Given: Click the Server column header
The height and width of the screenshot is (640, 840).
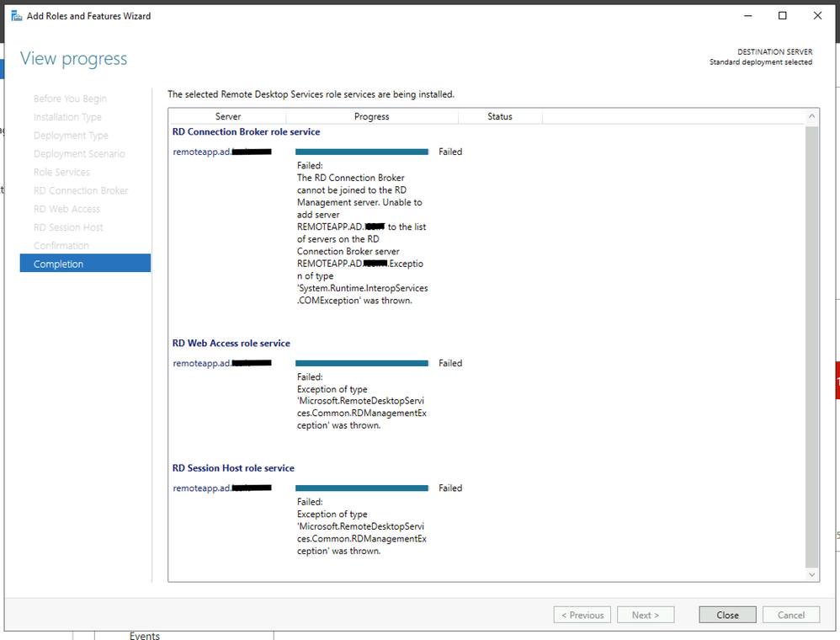Looking at the screenshot, I should pyautogui.click(x=228, y=116).
